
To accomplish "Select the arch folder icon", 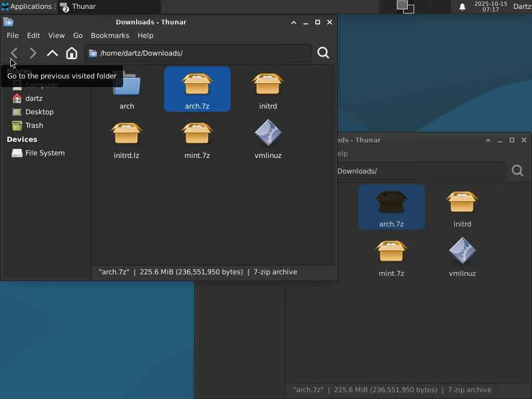I will point(127,84).
